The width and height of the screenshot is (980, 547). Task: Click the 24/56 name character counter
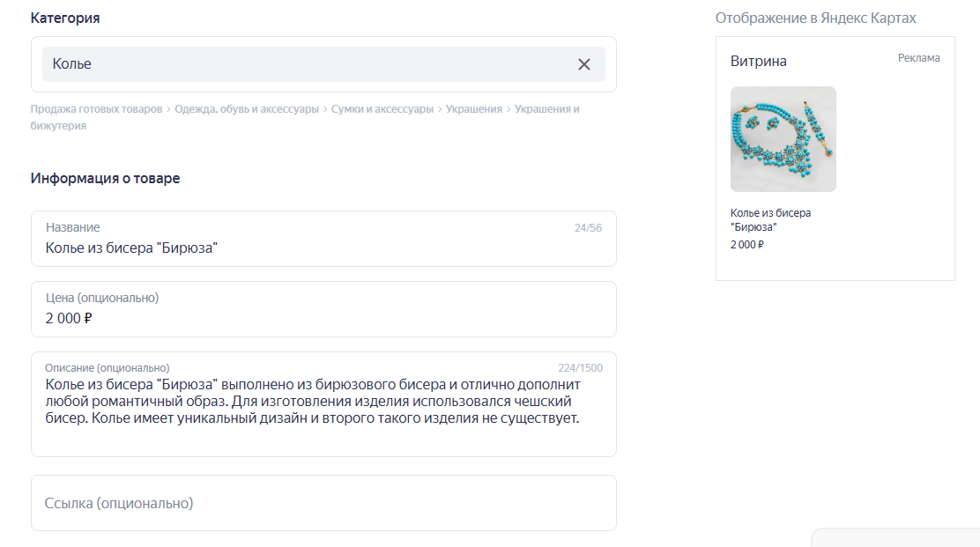pyautogui.click(x=588, y=228)
